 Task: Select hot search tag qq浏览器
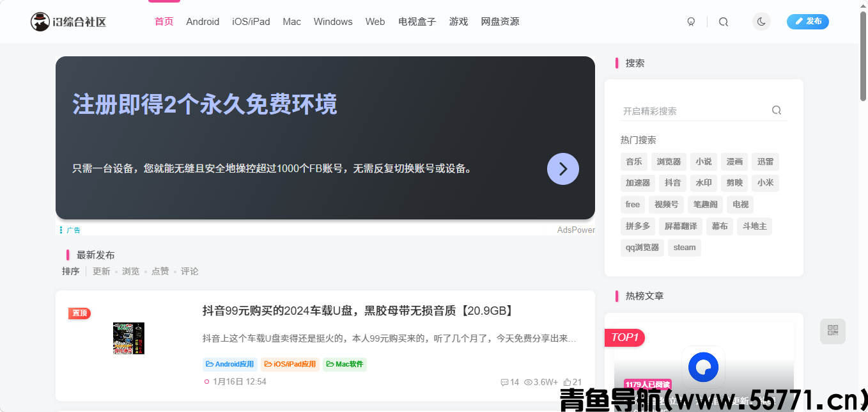tap(642, 248)
